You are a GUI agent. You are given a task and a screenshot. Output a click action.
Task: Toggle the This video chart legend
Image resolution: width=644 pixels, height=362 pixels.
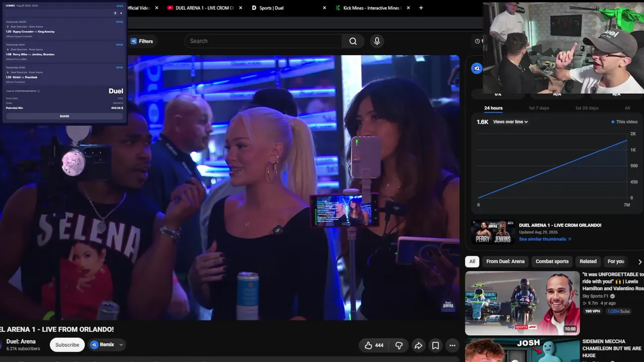tap(624, 122)
